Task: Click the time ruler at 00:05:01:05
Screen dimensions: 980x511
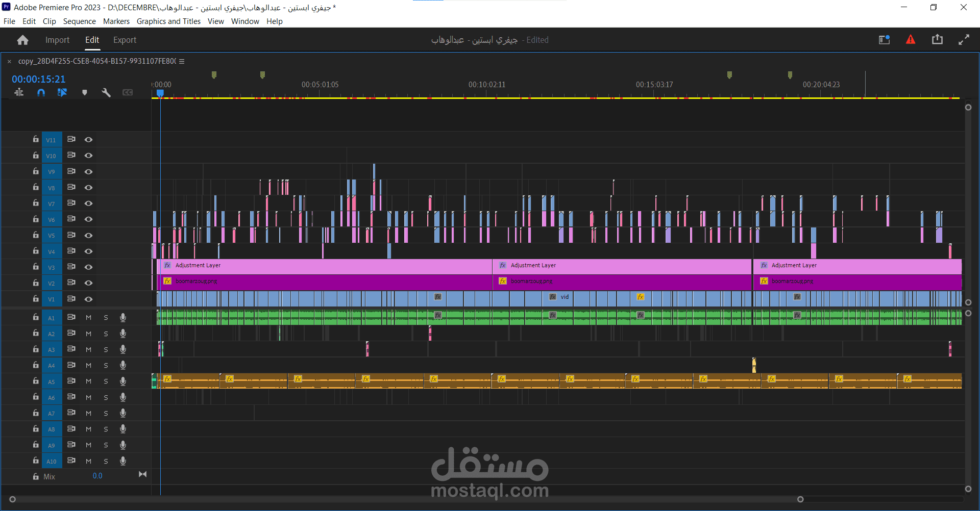Action: pos(320,85)
